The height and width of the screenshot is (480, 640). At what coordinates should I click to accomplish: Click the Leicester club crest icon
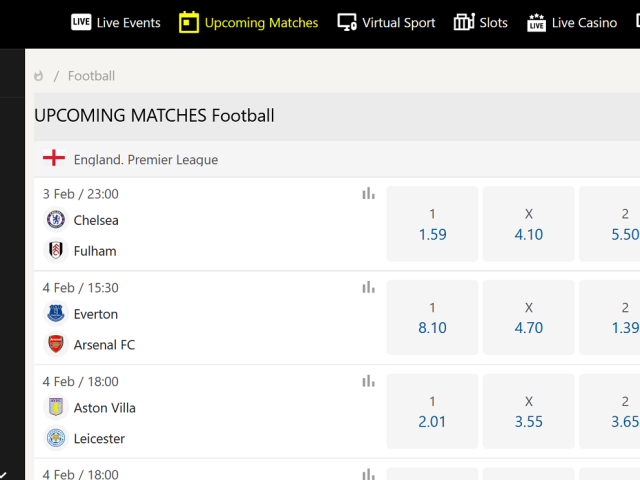56,438
